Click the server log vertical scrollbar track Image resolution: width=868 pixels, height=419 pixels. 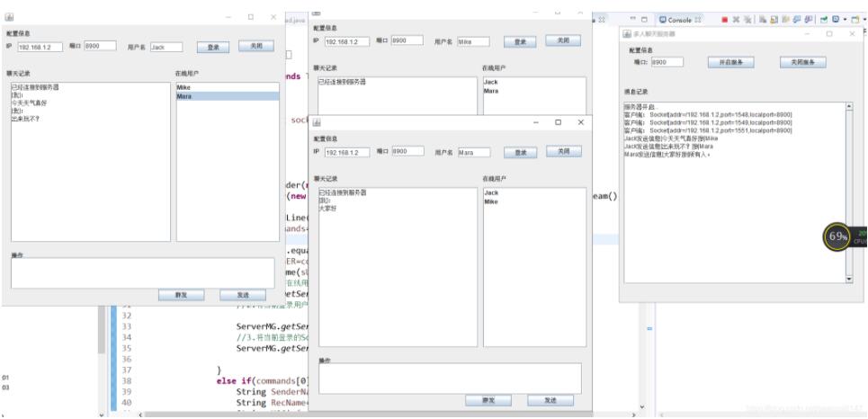(x=850, y=192)
